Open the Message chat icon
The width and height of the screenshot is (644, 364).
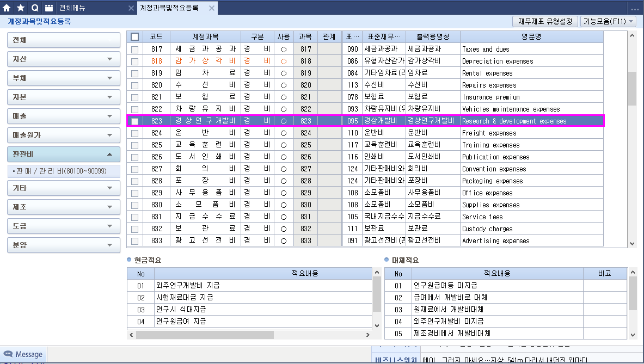coord(8,354)
